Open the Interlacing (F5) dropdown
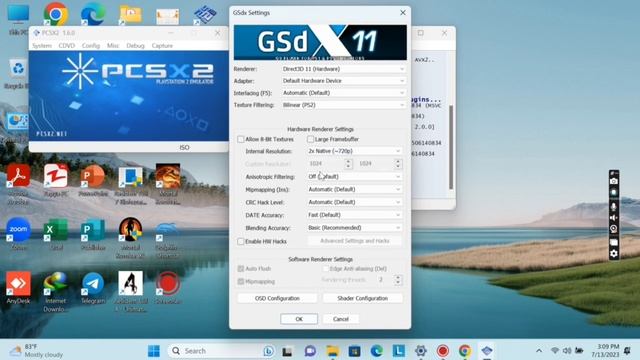The image size is (640, 360). [x=343, y=93]
